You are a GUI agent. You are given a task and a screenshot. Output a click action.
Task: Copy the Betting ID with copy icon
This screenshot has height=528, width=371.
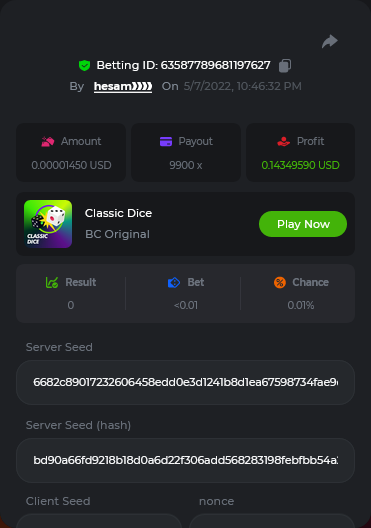pyautogui.click(x=285, y=65)
